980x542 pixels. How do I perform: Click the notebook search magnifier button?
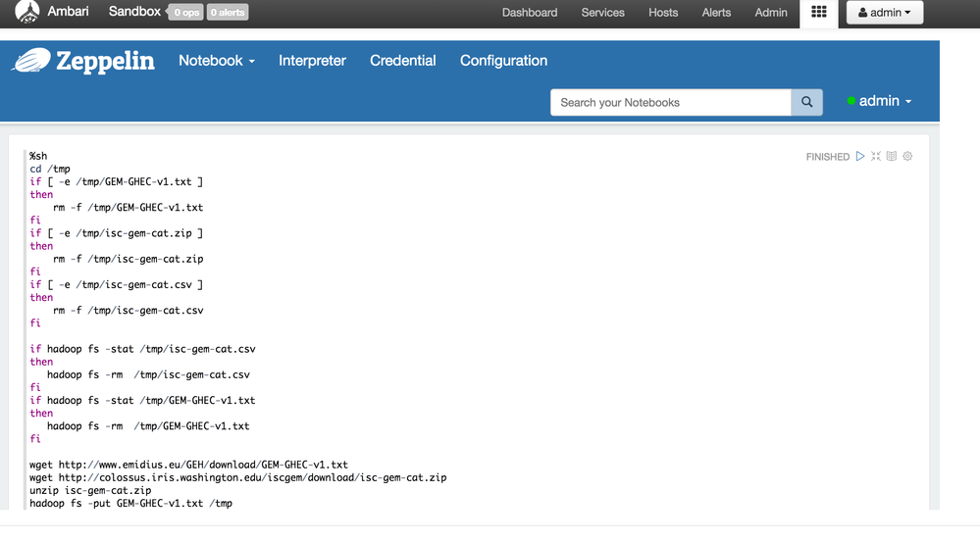tap(807, 102)
